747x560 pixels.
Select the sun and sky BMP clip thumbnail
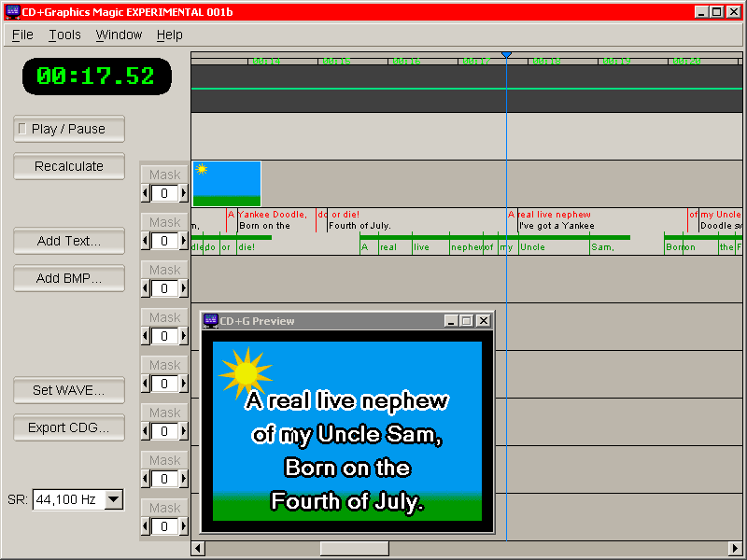pos(227,184)
